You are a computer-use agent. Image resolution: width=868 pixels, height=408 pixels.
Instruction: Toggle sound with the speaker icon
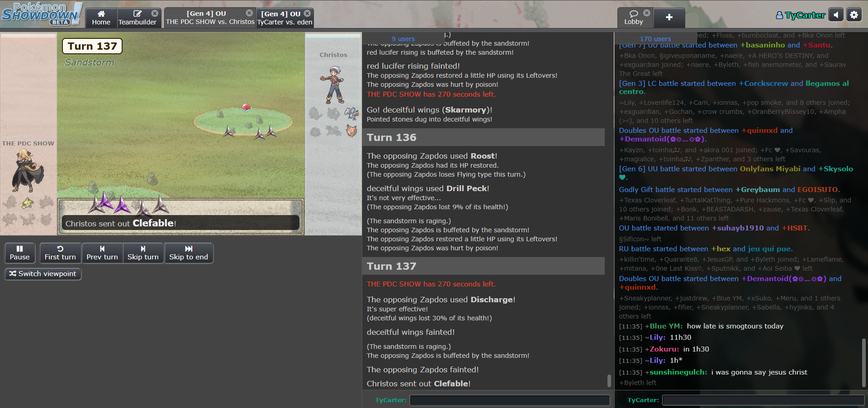836,15
